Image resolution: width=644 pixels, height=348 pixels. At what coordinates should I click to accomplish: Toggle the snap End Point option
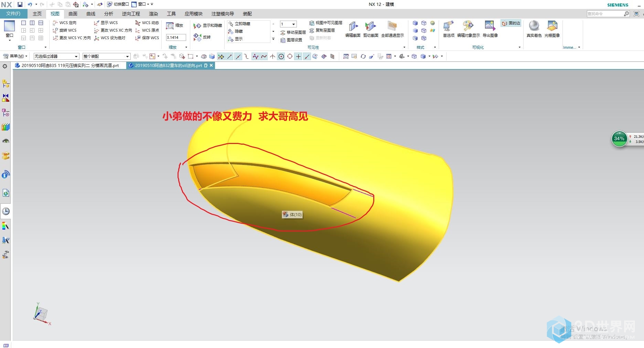(x=229, y=56)
